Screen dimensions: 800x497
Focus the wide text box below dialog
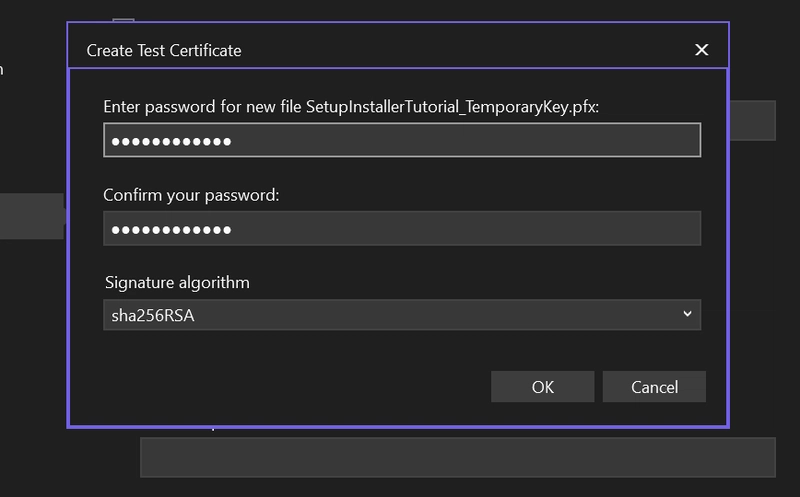tap(458, 457)
